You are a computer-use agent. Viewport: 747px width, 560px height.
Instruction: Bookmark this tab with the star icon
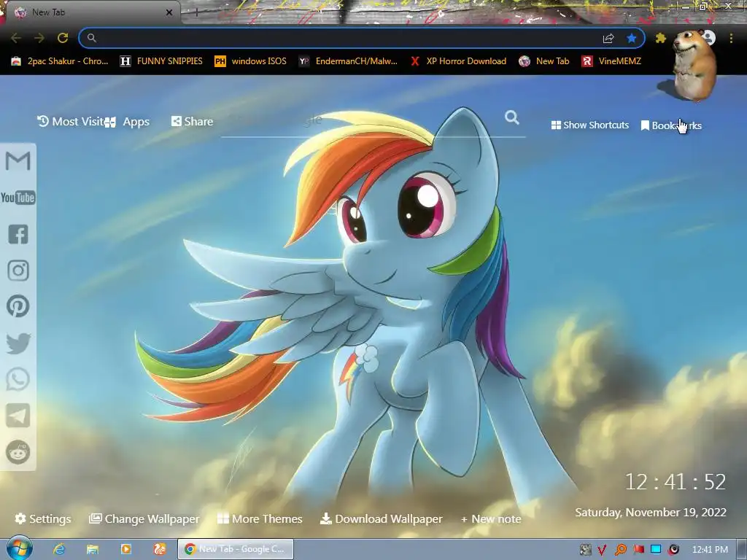click(632, 38)
